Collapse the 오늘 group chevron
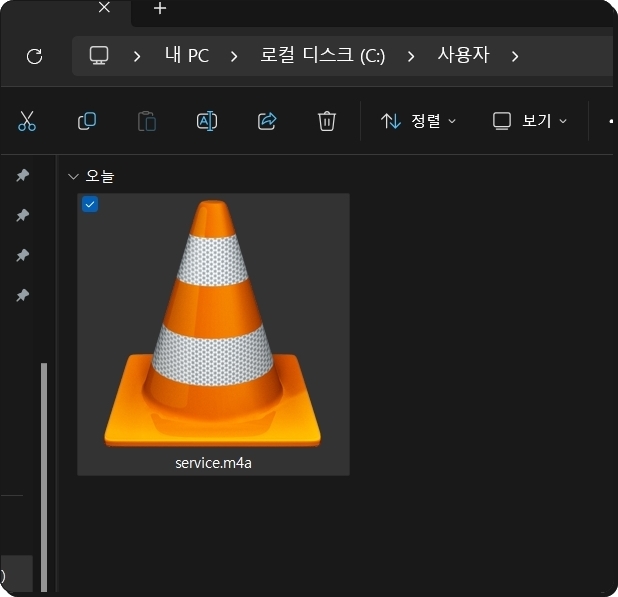This screenshot has height=597, width=618. point(73,176)
